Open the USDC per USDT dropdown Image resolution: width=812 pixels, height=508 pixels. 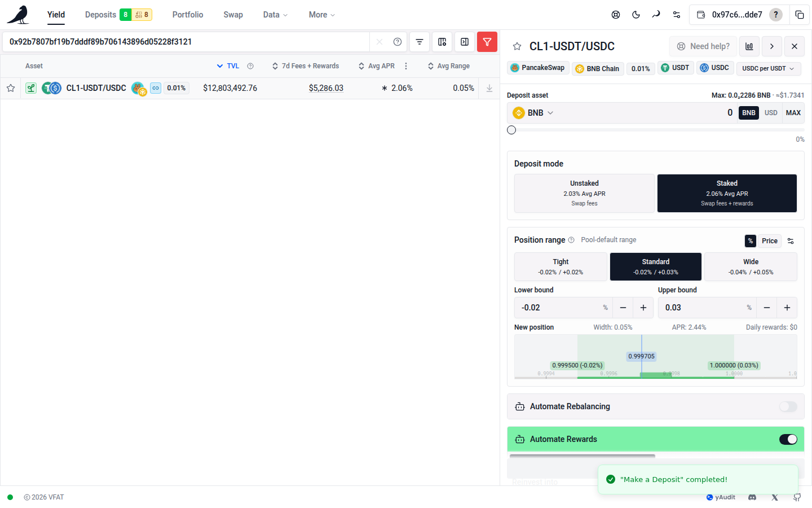769,68
